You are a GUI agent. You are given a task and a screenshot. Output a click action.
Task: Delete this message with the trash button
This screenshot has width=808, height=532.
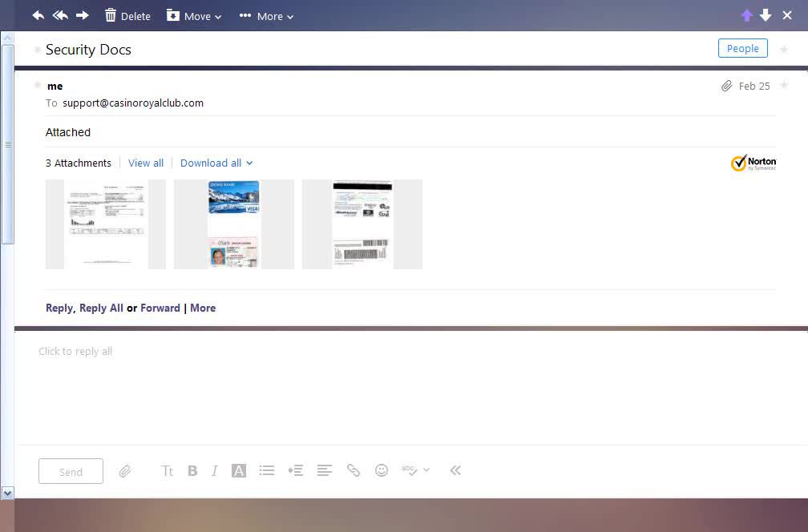pyautogui.click(x=127, y=16)
